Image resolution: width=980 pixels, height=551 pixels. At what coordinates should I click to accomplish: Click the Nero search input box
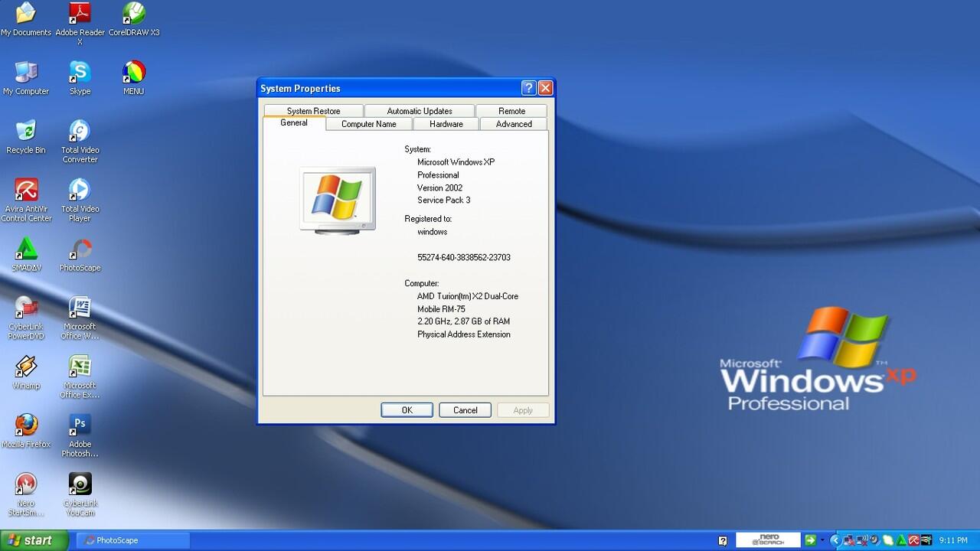(768, 540)
